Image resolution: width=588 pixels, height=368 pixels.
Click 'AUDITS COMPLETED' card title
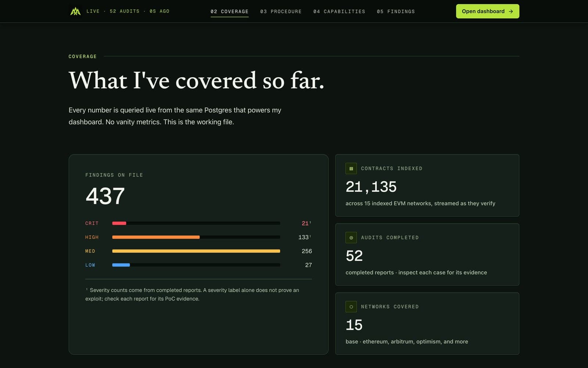pyautogui.click(x=390, y=238)
